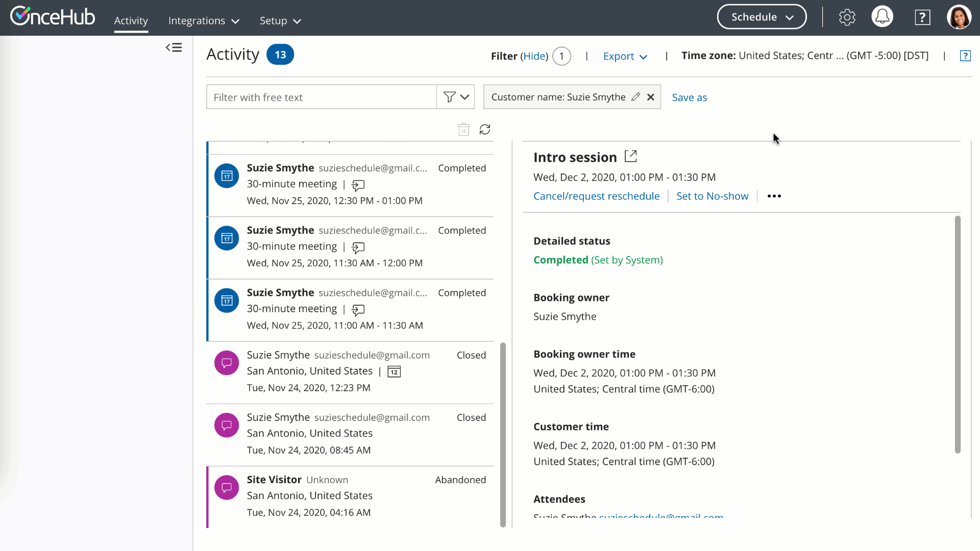Image resolution: width=980 pixels, height=551 pixels.
Task: Remove the Suzie Smythe filter chip
Action: 651,97
